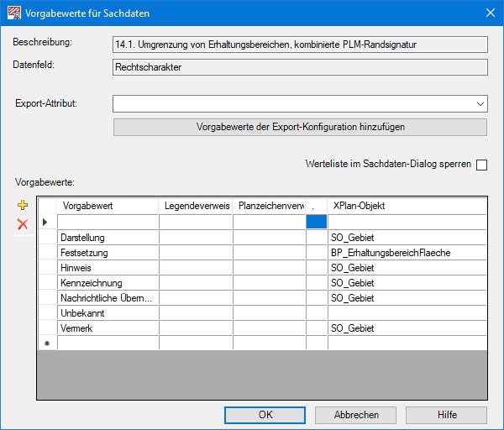Sort by Vorgabewert column header
The image size is (504, 430).
coord(107,207)
